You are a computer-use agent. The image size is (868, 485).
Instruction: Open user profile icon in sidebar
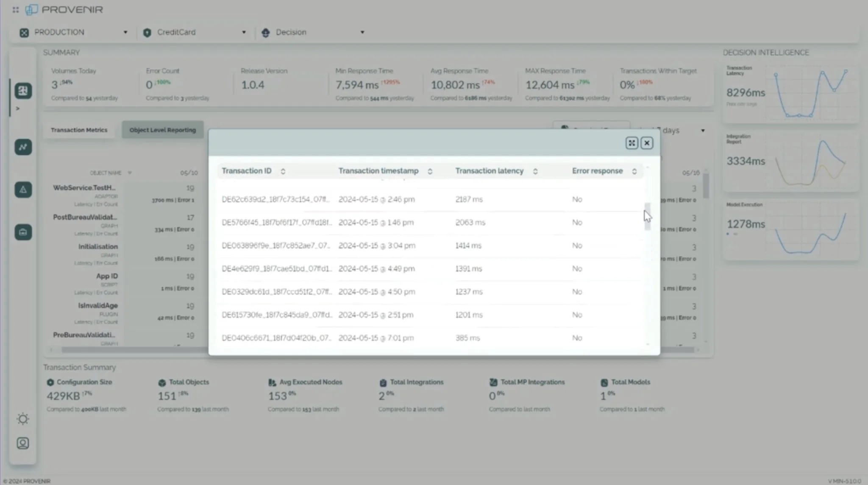point(23,443)
